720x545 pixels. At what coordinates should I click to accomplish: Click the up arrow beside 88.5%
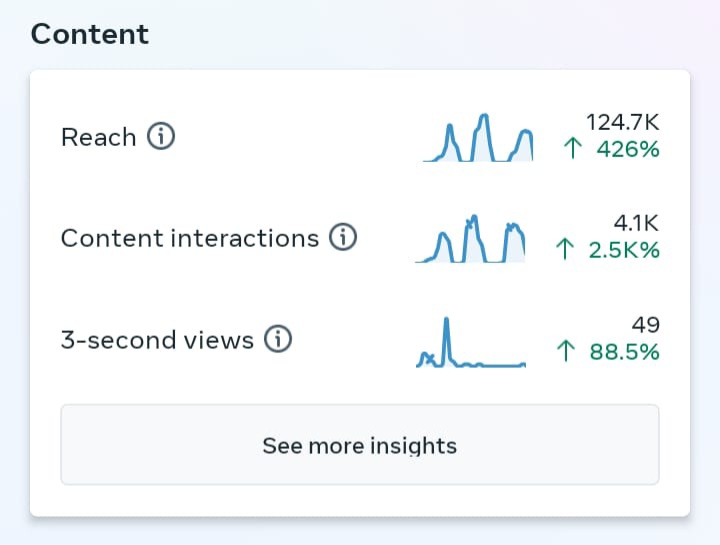(x=567, y=352)
